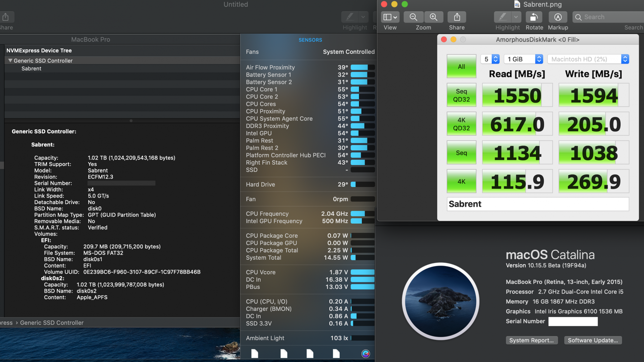Click the Highlight pen in Sabrent.png toolbar
The image size is (644, 362).
[503, 17]
